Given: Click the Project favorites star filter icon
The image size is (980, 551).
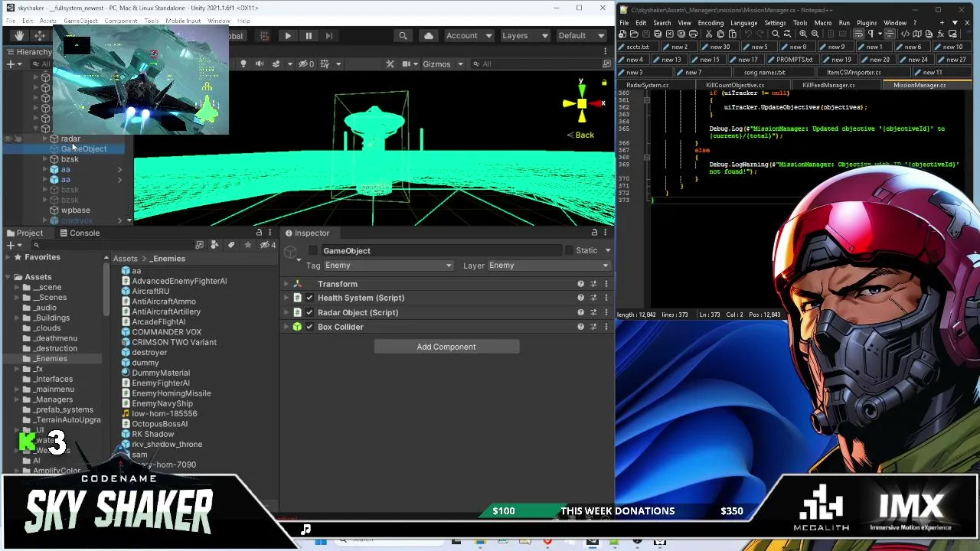Looking at the screenshot, I should [247, 245].
